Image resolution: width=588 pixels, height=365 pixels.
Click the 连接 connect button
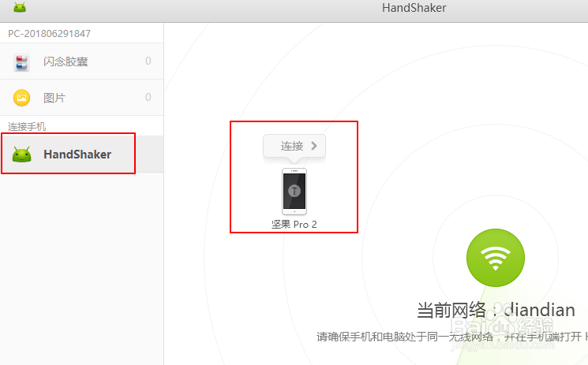point(294,146)
